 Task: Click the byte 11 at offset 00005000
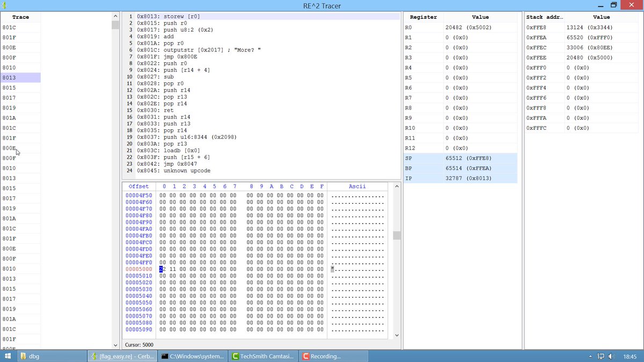pyautogui.click(x=172, y=269)
